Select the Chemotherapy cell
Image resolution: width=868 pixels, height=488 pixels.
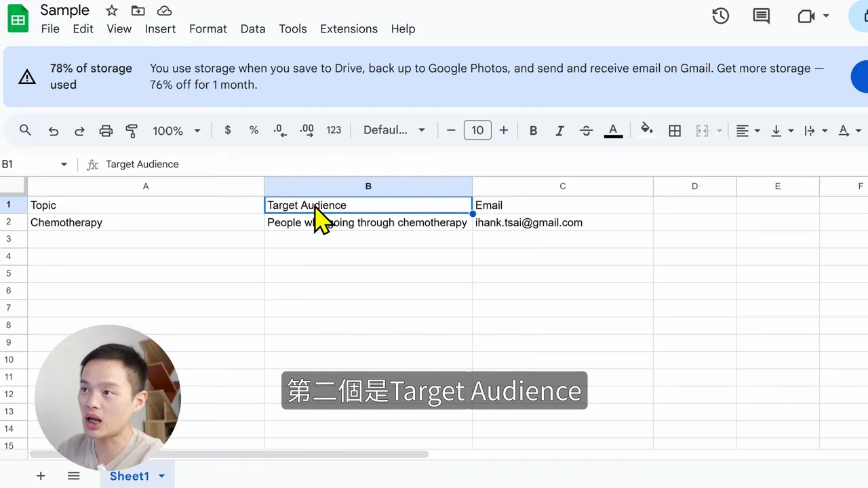pos(146,222)
